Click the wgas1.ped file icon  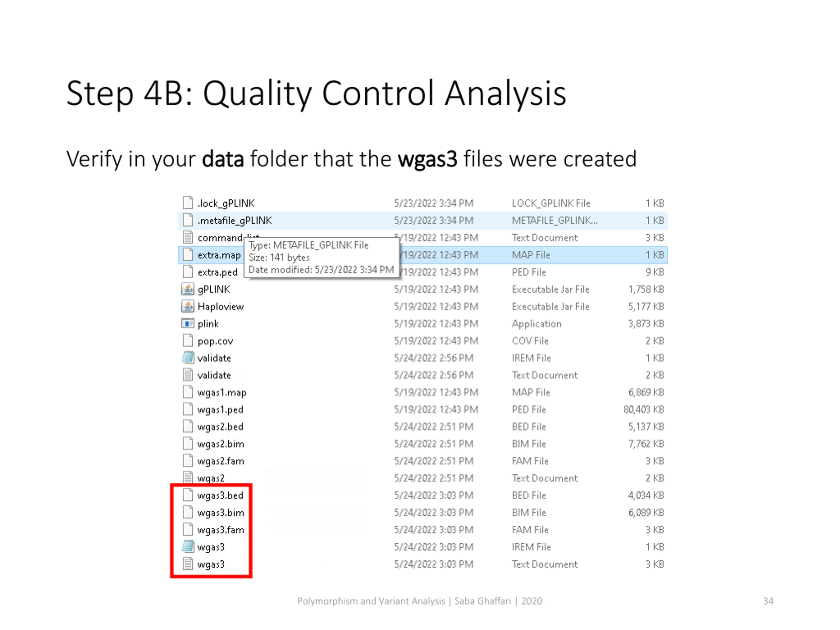[x=188, y=409]
